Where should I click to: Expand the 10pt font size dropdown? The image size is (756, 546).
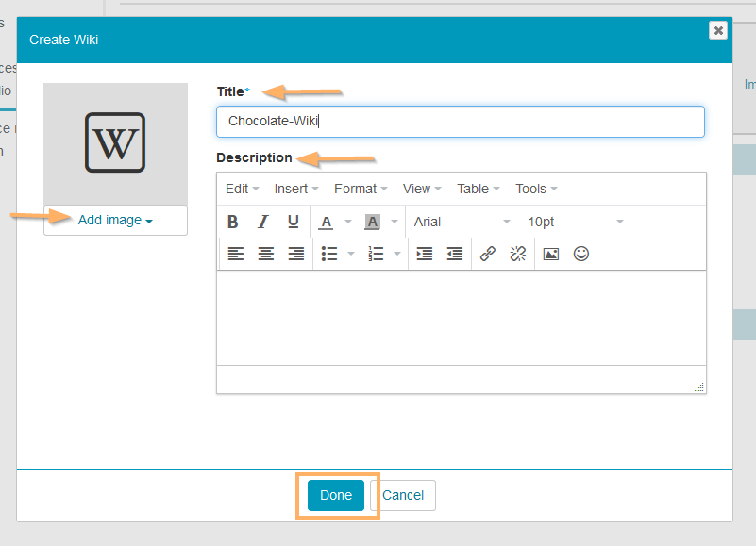coord(575,222)
